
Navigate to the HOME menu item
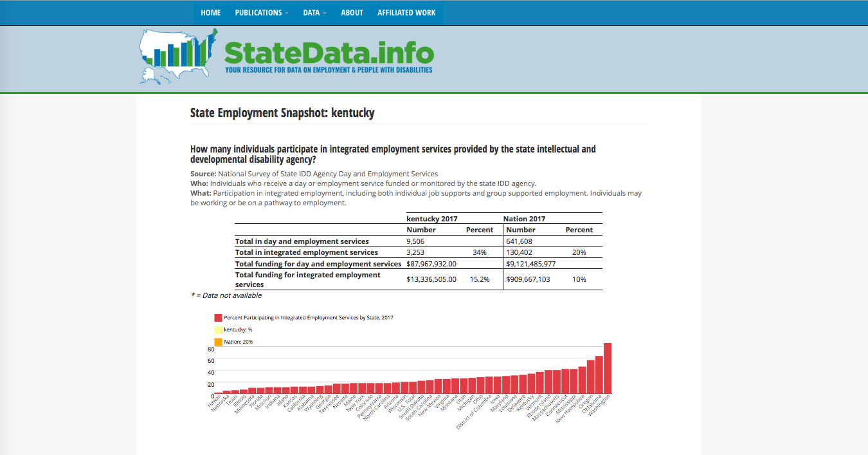pyautogui.click(x=210, y=12)
